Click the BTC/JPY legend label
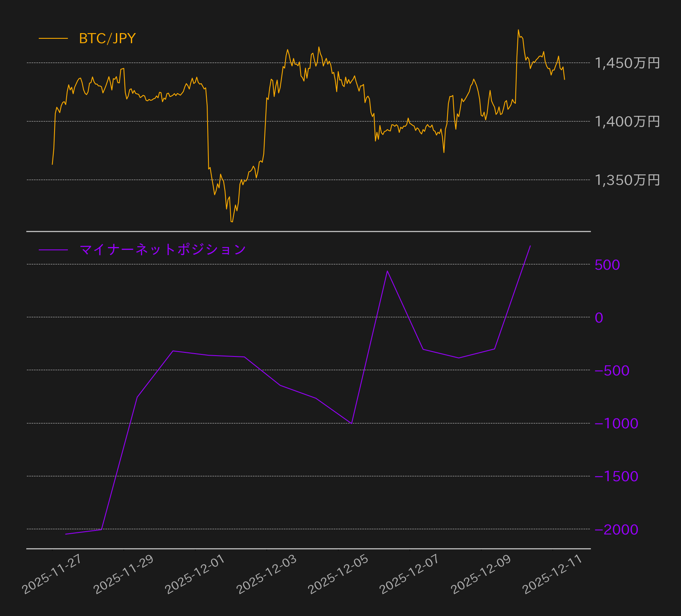Image resolution: width=681 pixels, height=616 pixels. pyautogui.click(x=107, y=38)
